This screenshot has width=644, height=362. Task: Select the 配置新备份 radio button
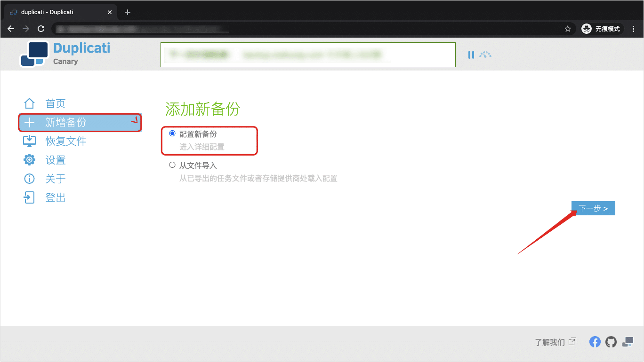point(172,134)
